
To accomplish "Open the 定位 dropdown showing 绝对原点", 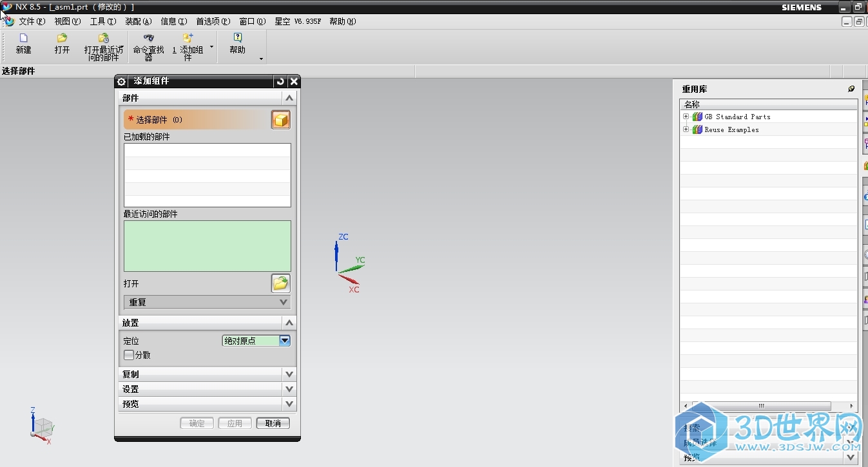I will [285, 341].
